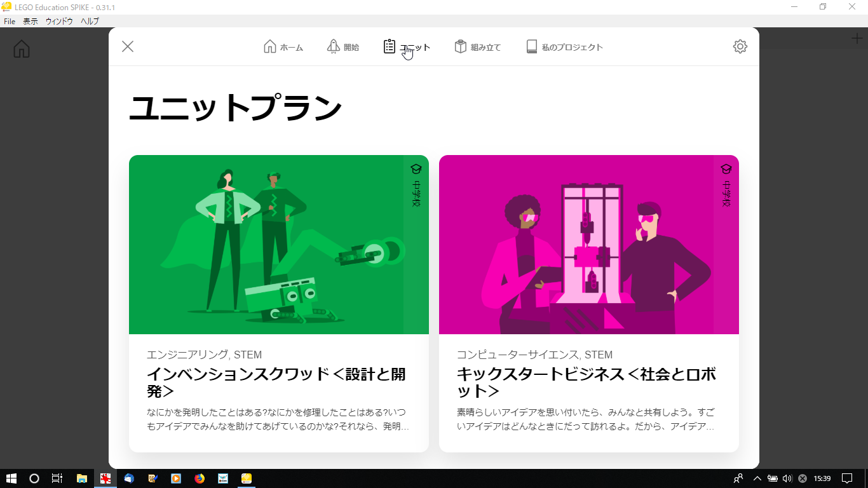Open the 表示 menu
Viewport: 868px width, 488px height.
(31, 21)
